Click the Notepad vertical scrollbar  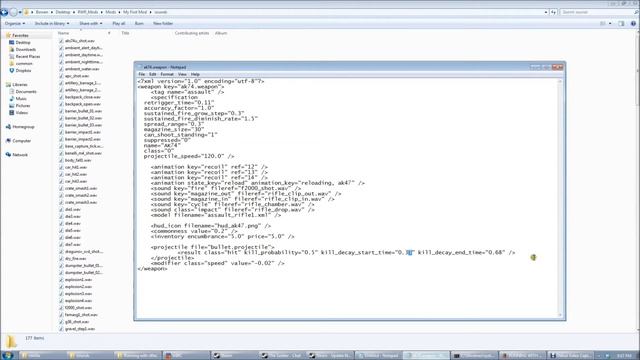(560, 198)
